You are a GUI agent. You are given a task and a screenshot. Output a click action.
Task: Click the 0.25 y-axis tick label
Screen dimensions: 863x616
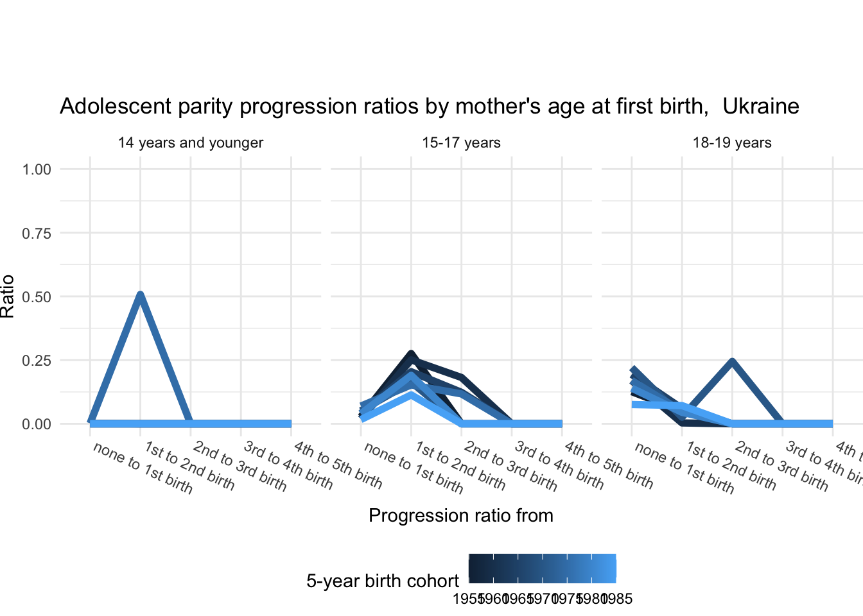coord(37,360)
